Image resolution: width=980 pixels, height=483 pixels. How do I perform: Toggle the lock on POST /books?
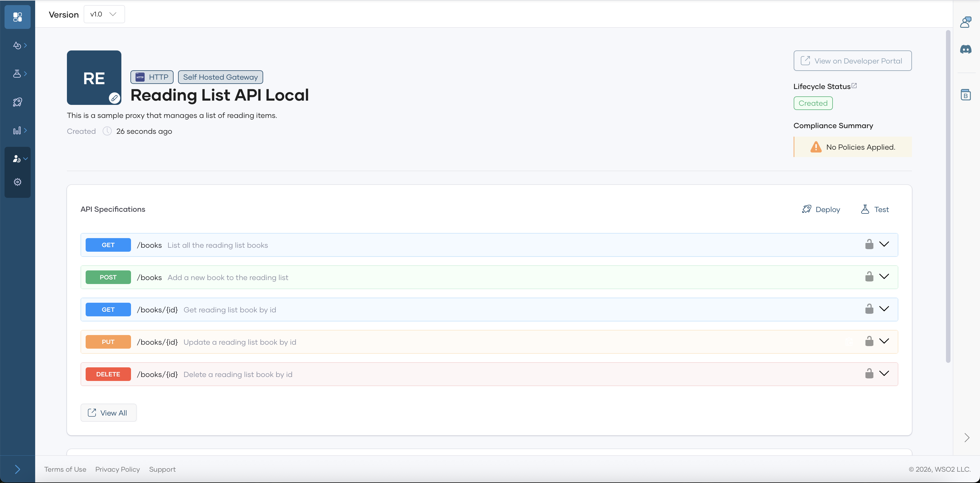tap(869, 276)
